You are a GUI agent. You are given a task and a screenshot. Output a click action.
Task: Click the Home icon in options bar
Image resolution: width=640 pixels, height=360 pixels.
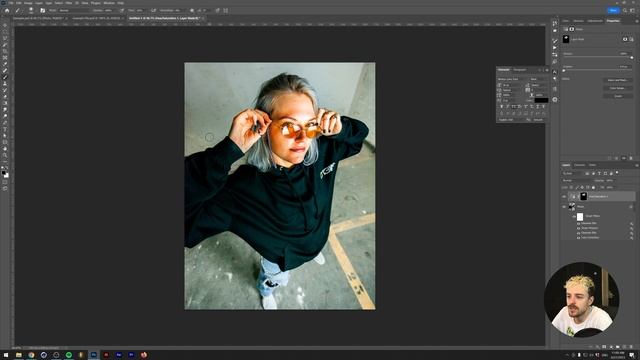click(x=7, y=10)
